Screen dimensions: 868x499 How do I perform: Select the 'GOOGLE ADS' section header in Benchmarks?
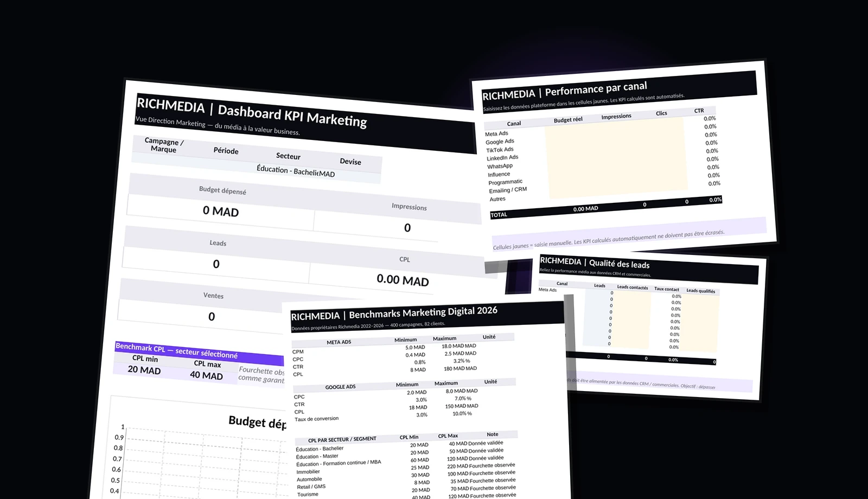tap(340, 387)
